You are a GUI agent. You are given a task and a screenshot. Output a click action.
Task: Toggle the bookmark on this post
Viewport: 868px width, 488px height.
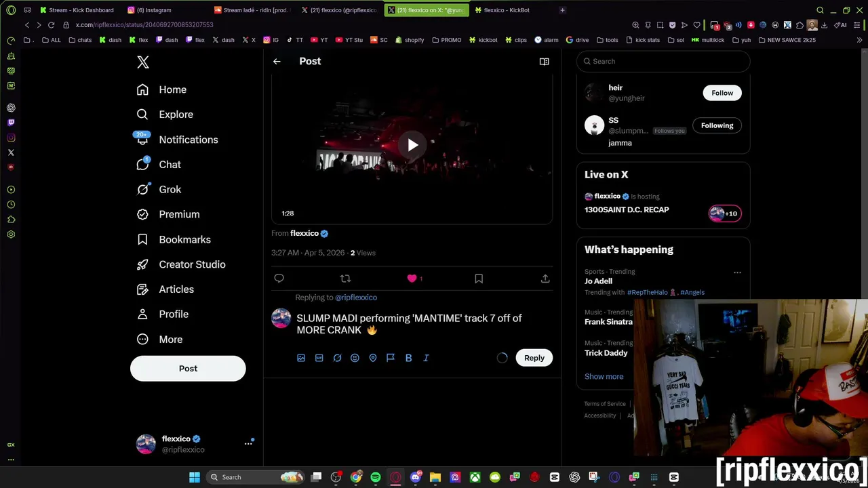pyautogui.click(x=479, y=279)
